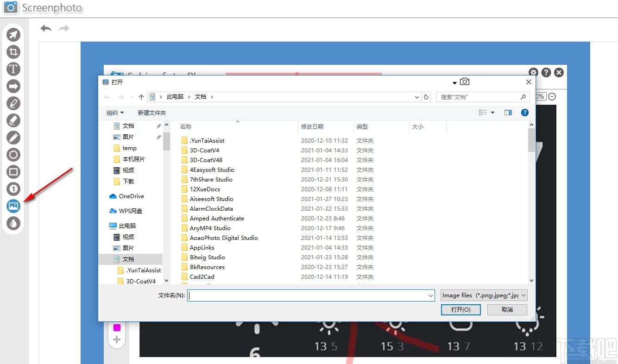Toggle the preview pane in the Open dialog
618x364 pixels.
coord(508,112)
